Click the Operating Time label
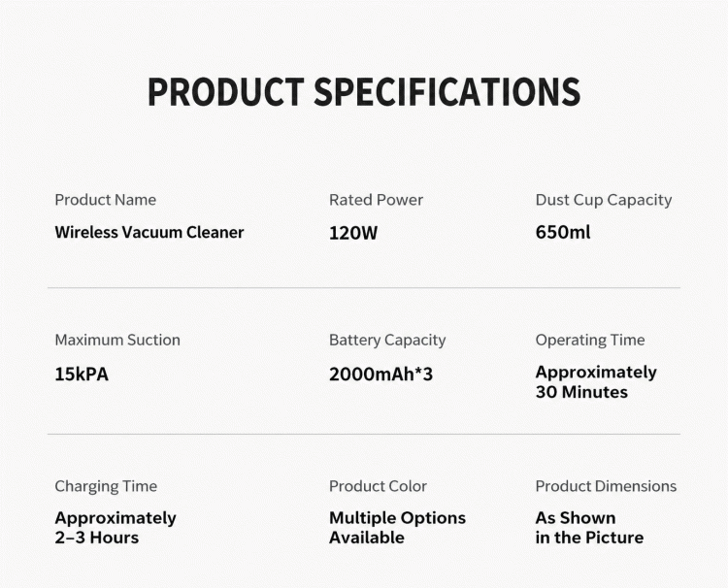Viewport: 728px width, 588px height. point(590,341)
